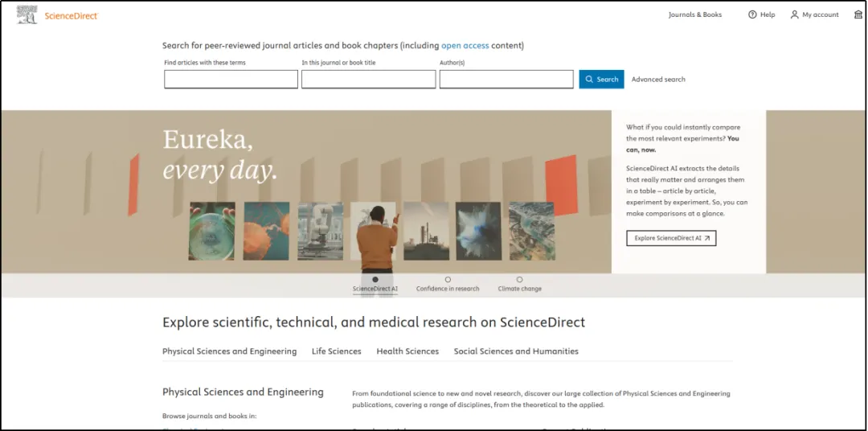Screen dimensions: 868x431
Task: Click the Elsevier tree logo
Action: pos(27,14)
